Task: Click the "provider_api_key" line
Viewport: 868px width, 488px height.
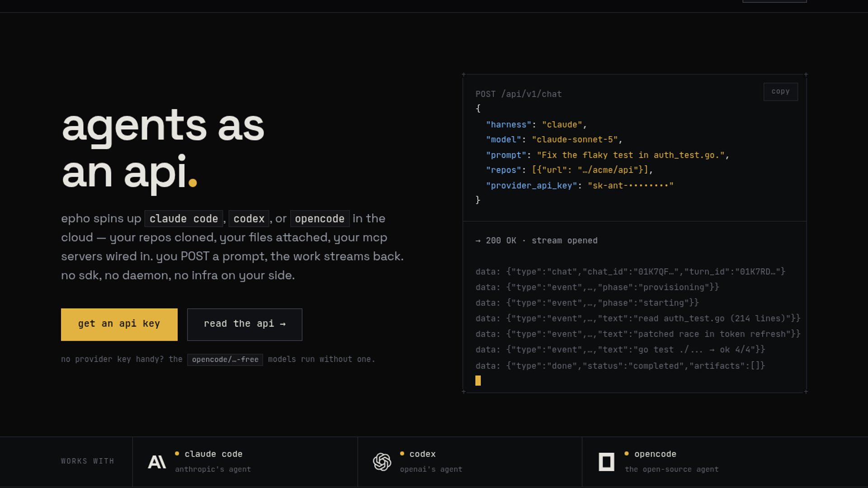Action: (580, 185)
